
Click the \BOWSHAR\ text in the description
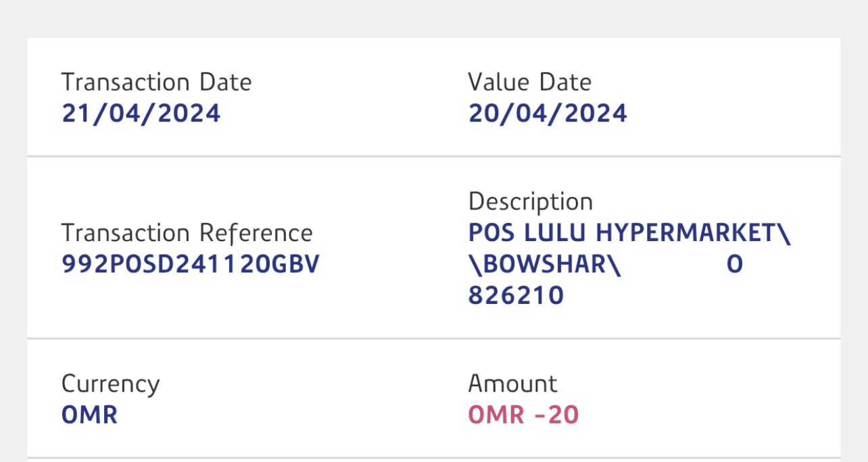coord(544,264)
